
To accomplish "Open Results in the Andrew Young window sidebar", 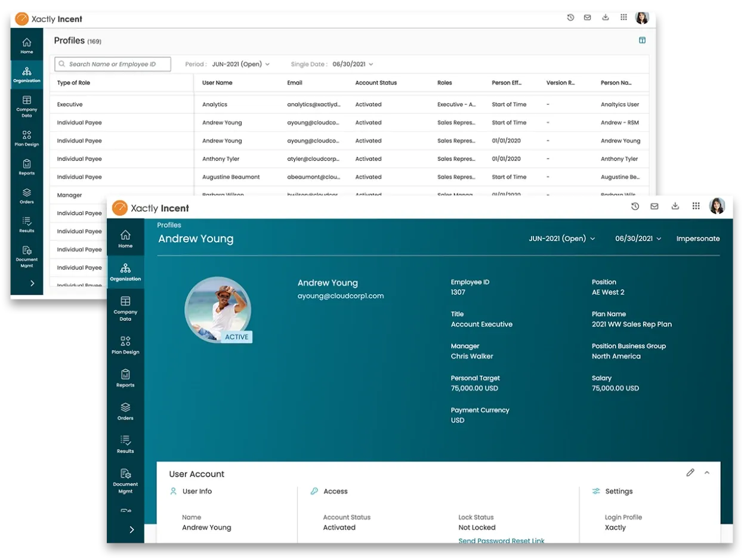I will pos(125,444).
